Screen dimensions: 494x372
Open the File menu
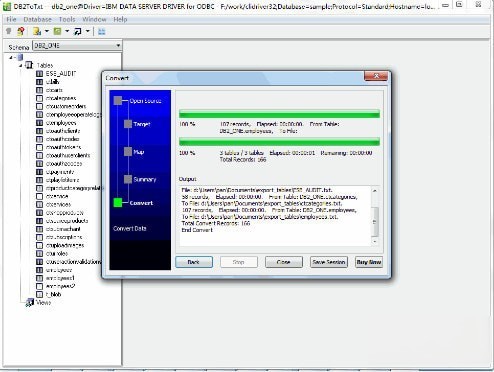[x=11, y=19]
